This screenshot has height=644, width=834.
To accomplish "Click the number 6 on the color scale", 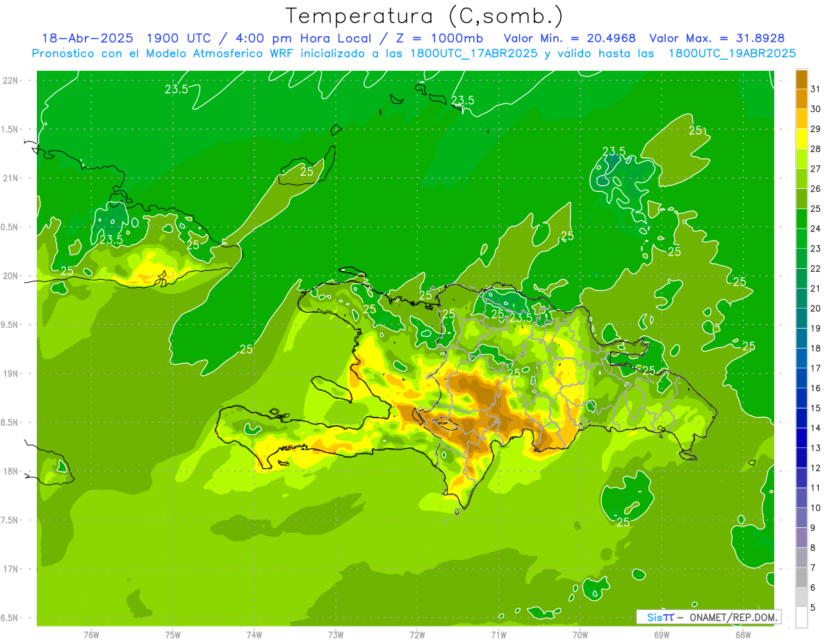I will coord(813,588).
